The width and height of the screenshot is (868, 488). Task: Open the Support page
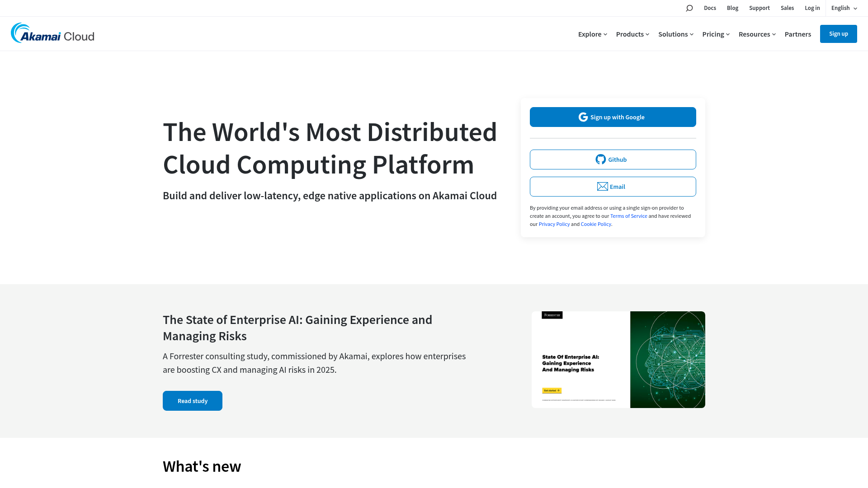(759, 8)
